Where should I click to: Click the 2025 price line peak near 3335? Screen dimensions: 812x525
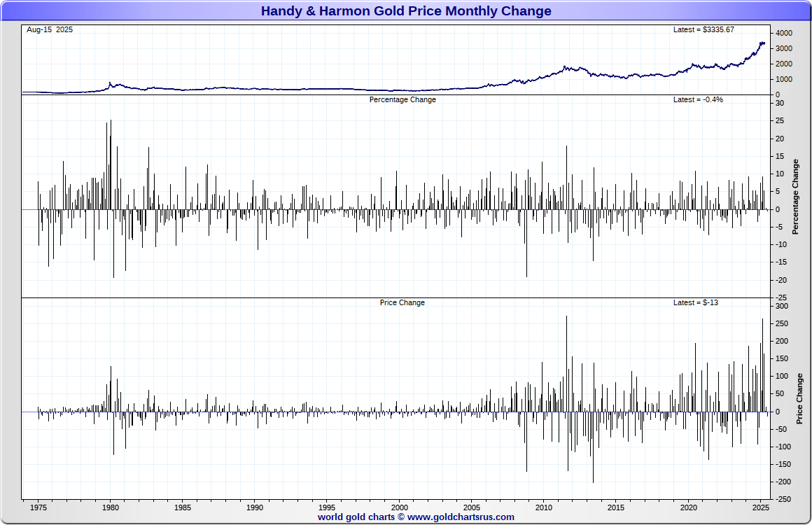[762, 43]
